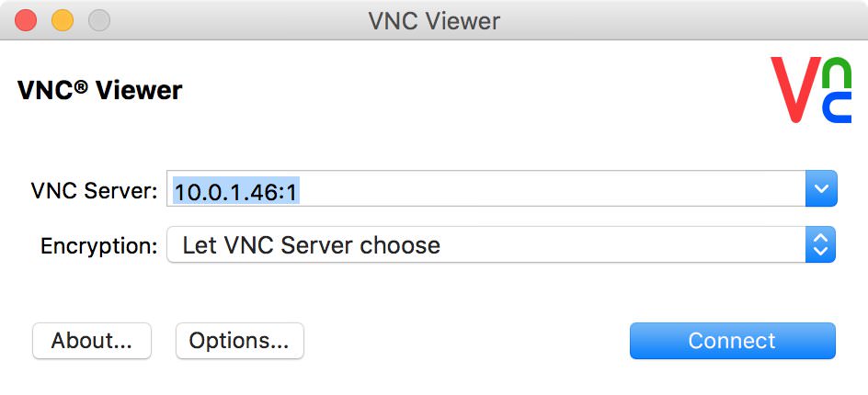
Task: Open the Options... dialog
Action: click(240, 341)
